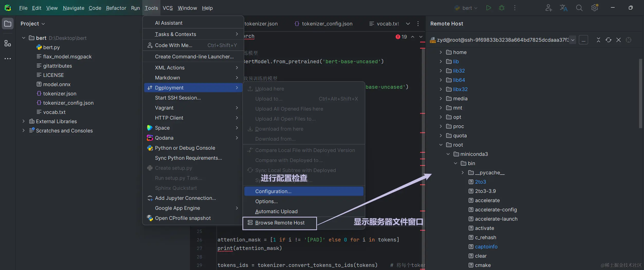Open the Refactor menu
Screen dimensions: 644x270
click(x=116, y=8)
